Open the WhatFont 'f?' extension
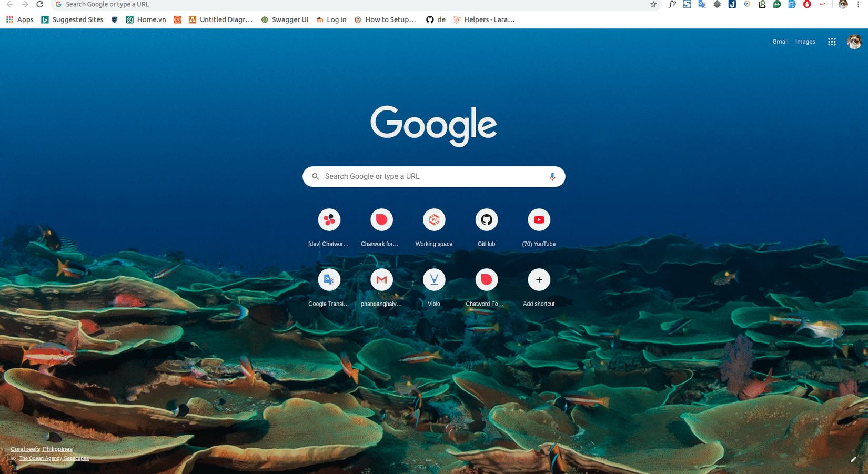The height and width of the screenshot is (474, 868). pyautogui.click(x=672, y=4)
